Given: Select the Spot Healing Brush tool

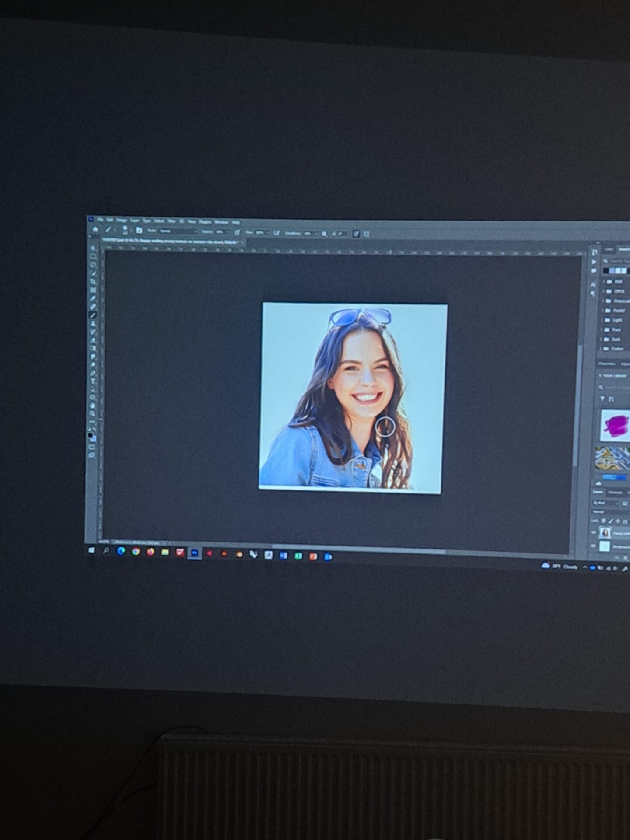Looking at the screenshot, I should point(93,307).
